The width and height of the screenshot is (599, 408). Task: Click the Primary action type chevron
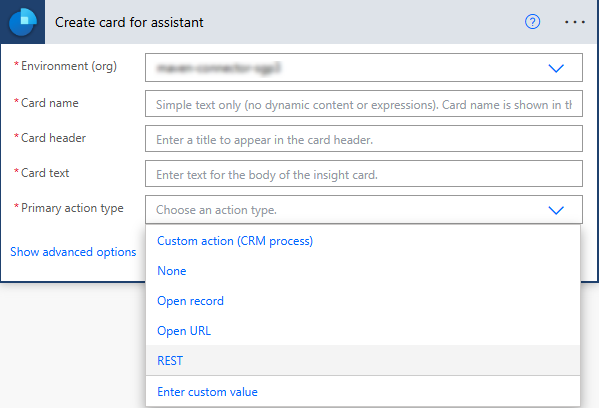click(556, 210)
